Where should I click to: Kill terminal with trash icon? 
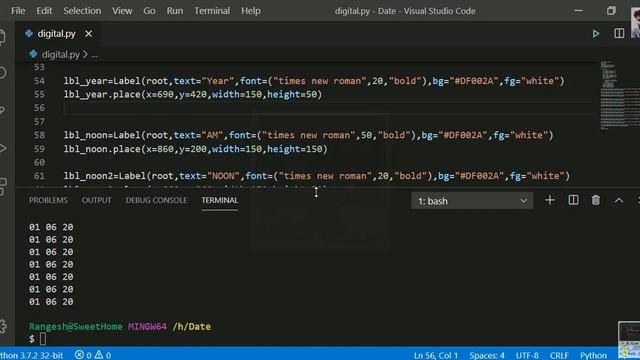(x=596, y=200)
